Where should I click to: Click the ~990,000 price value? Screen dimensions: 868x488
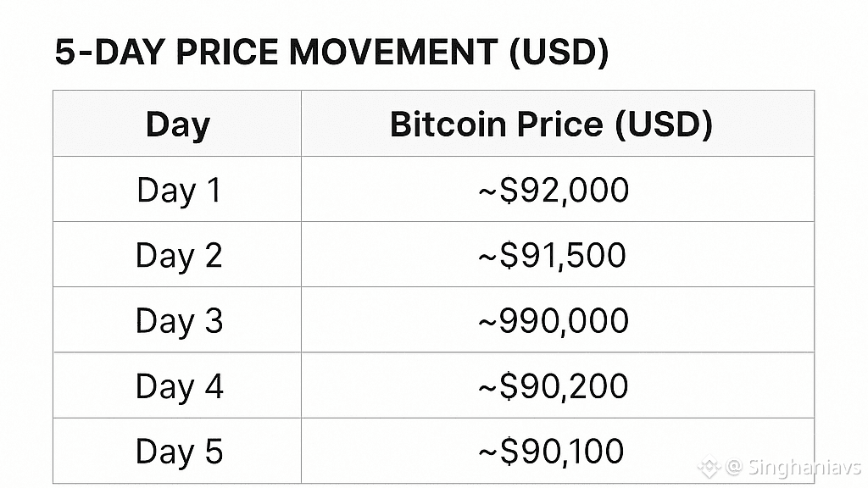pos(554,320)
